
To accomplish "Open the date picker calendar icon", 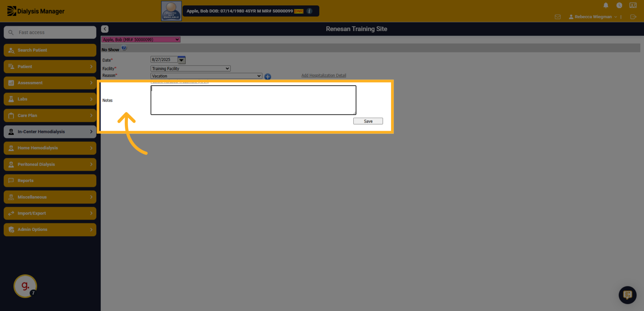I will (181, 60).
